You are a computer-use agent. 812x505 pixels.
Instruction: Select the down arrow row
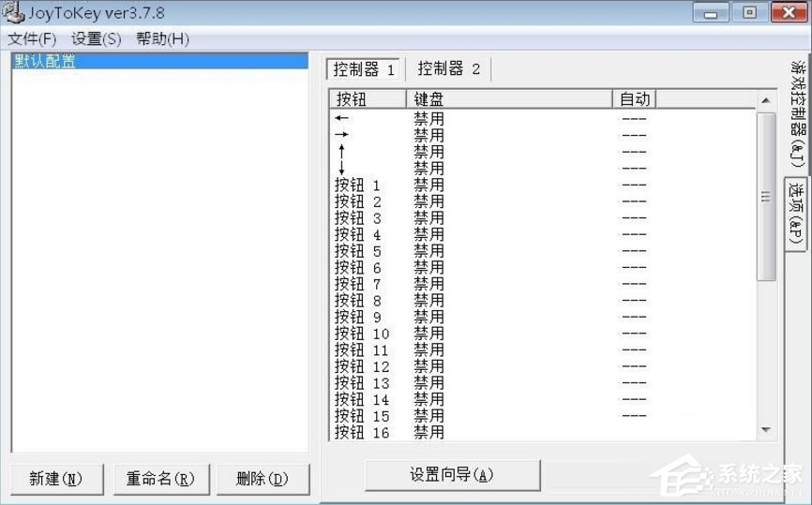click(x=543, y=168)
